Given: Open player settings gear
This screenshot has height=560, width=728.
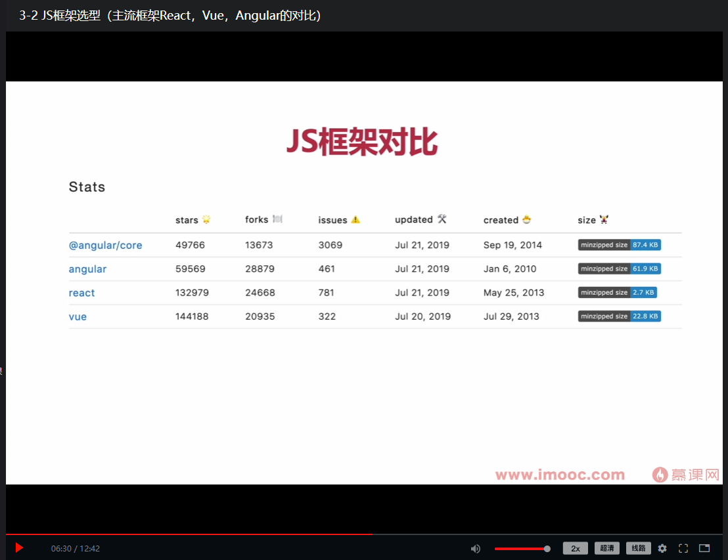Looking at the screenshot, I should click(x=662, y=548).
